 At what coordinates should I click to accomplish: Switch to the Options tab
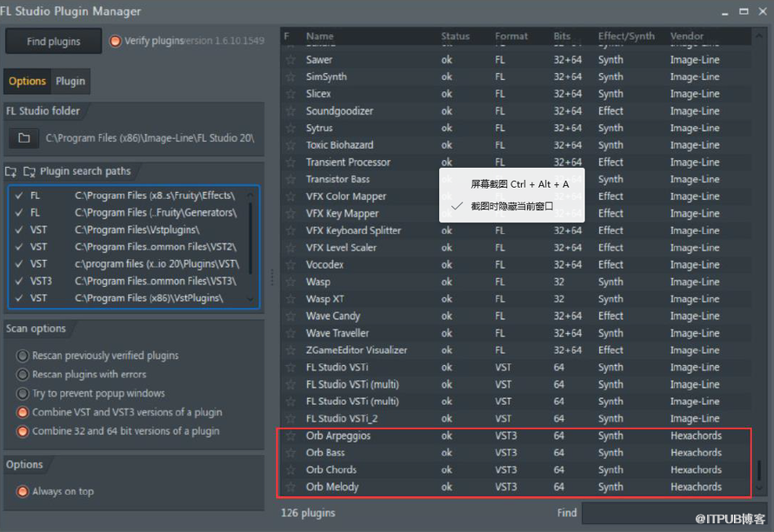click(x=27, y=82)
